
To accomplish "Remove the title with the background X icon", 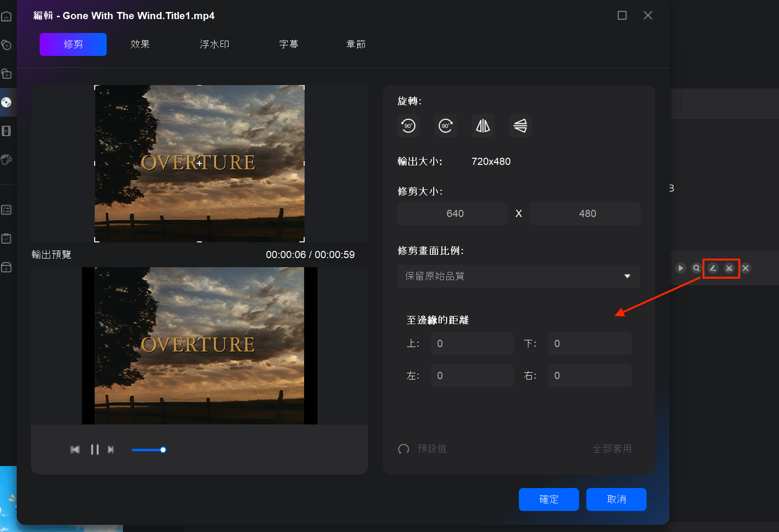I will click(746, 268).
